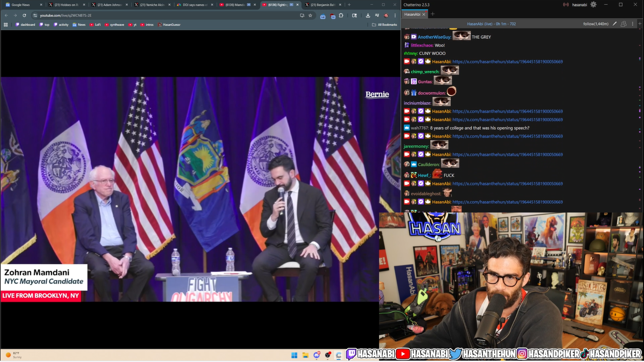The width and height of the screenshot is (644, 362).
Task: Open Discord from the taskbar
Action: 317,355
